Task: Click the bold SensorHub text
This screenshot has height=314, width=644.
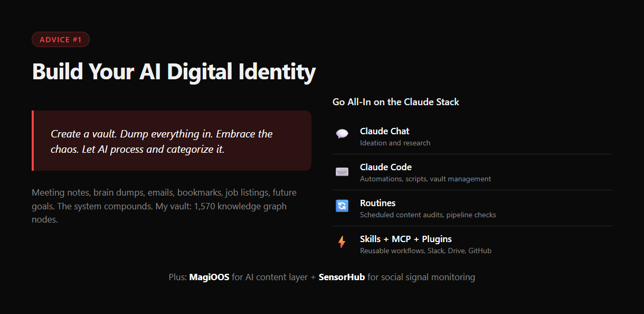Action: (342, 277)
